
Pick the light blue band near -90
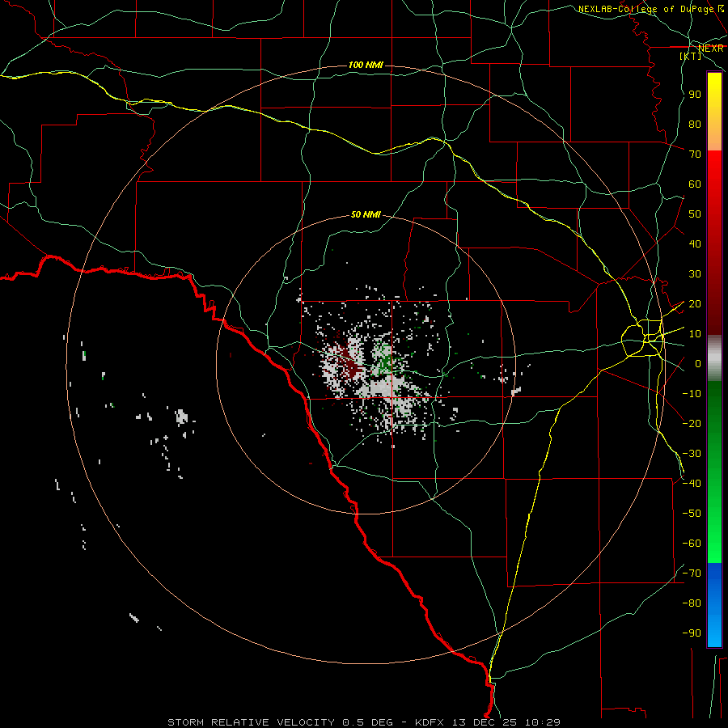[x=714, y=629]
